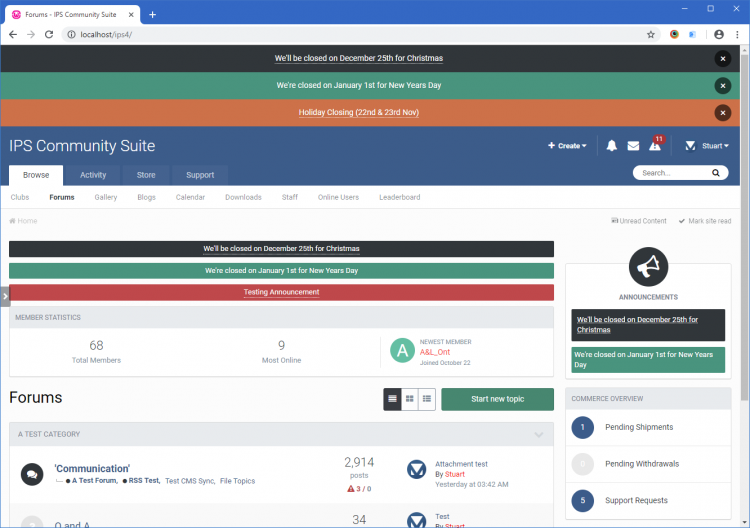Dismiss the December 25th Christmas banner
This screenshot has height=528, width=750.
click(722, 59)
